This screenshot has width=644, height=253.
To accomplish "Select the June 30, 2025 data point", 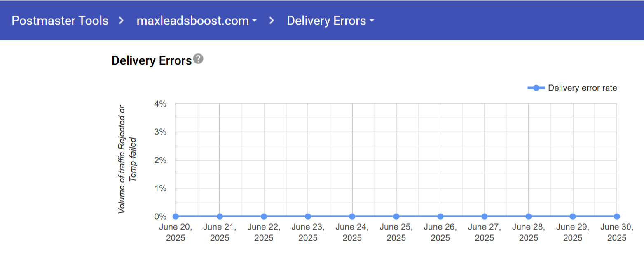I will (617, 216).
